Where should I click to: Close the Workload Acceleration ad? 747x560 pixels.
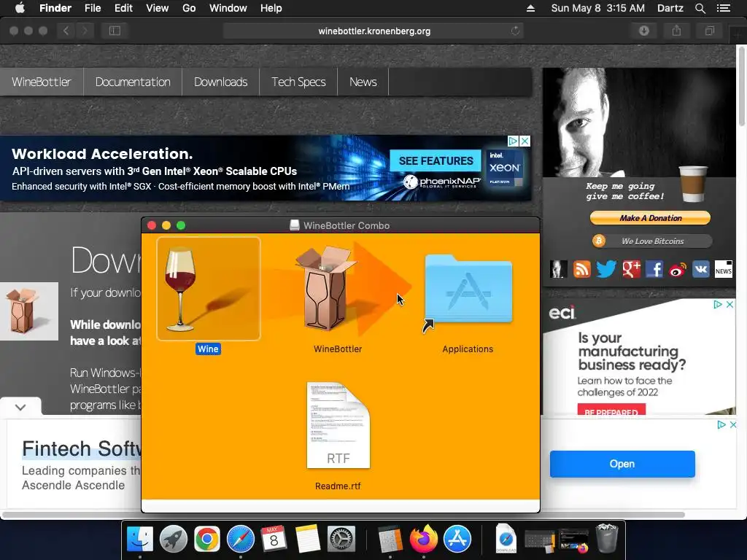pos(525,141)
